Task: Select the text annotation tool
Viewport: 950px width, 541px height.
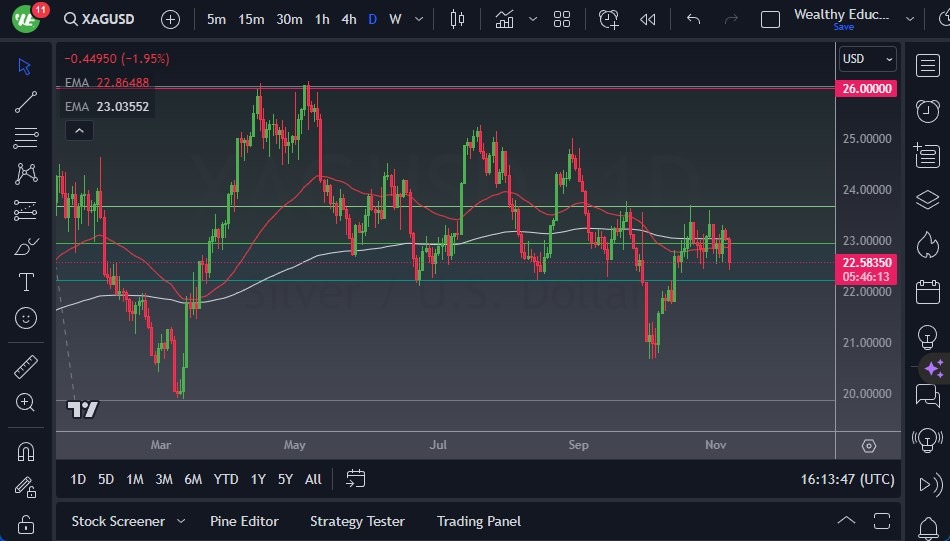Action: click(x=26, y=282)
